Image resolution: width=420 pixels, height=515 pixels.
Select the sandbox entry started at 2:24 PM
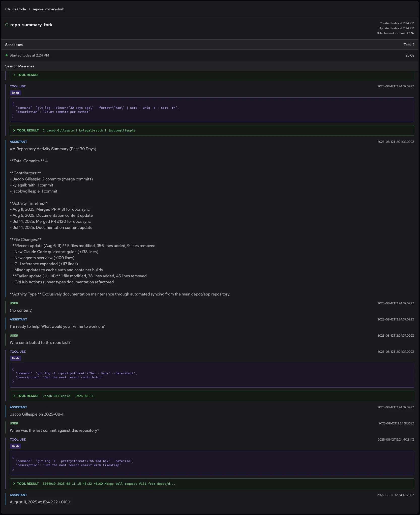[x=29, y=55]
